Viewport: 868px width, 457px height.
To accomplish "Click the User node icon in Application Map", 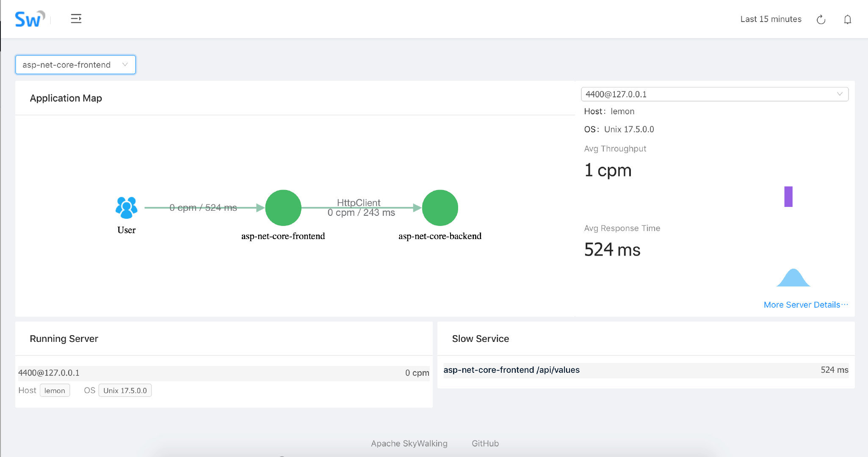I will click(x=125, y=208).
